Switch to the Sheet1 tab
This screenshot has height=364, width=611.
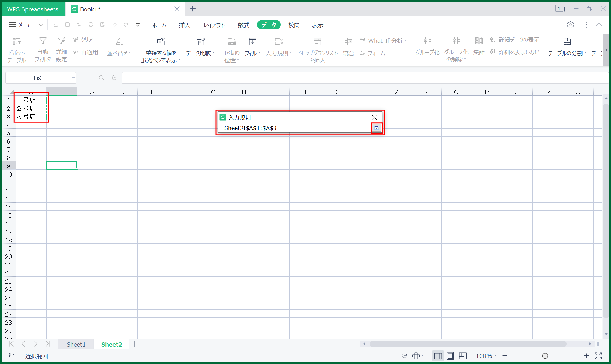[76, 344]
